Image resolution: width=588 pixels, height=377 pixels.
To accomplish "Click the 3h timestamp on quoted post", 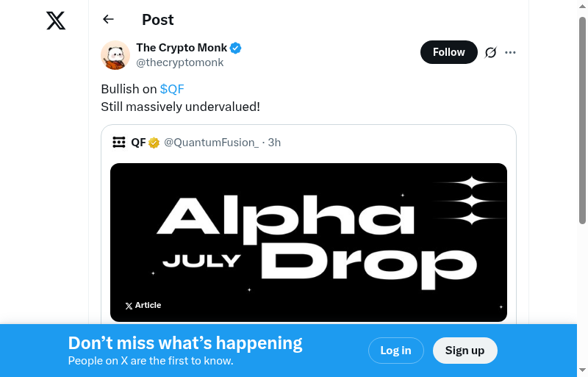I will [x=274, y=143].
